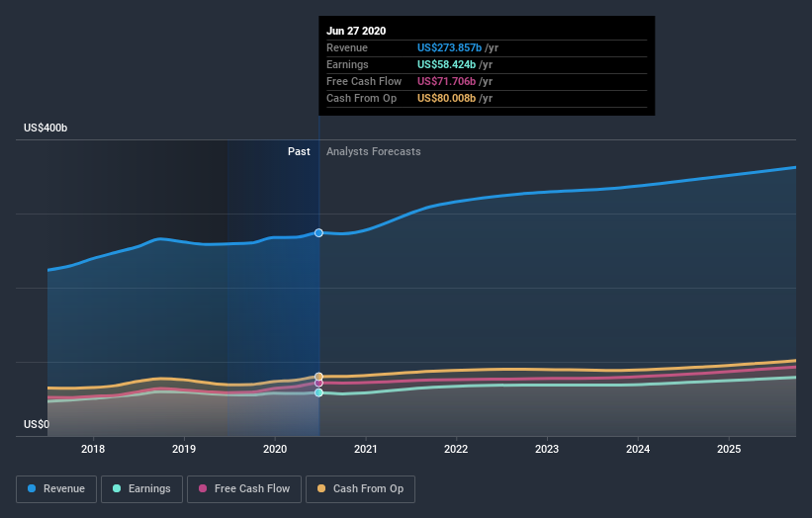The width and height of the screenshot is (812, 518).
Task: Click the 2025 x-axis label
Action: pos(729,449)
